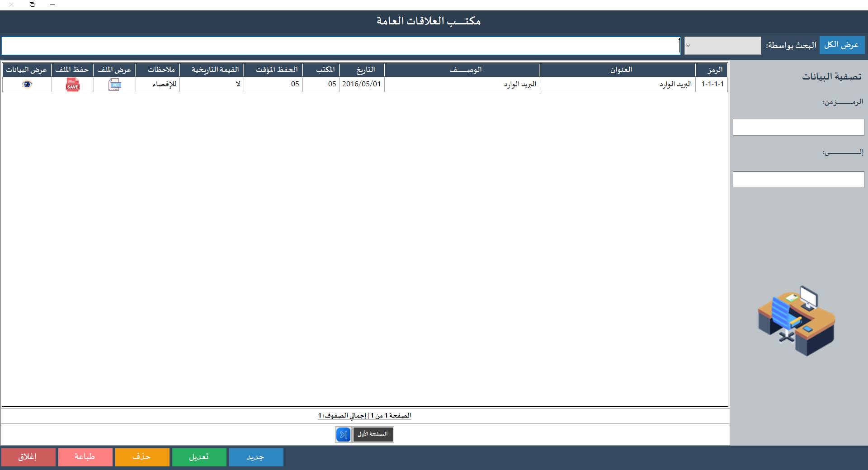
Task: Sort by the التاريخ column header
Action: coord(365,70)
